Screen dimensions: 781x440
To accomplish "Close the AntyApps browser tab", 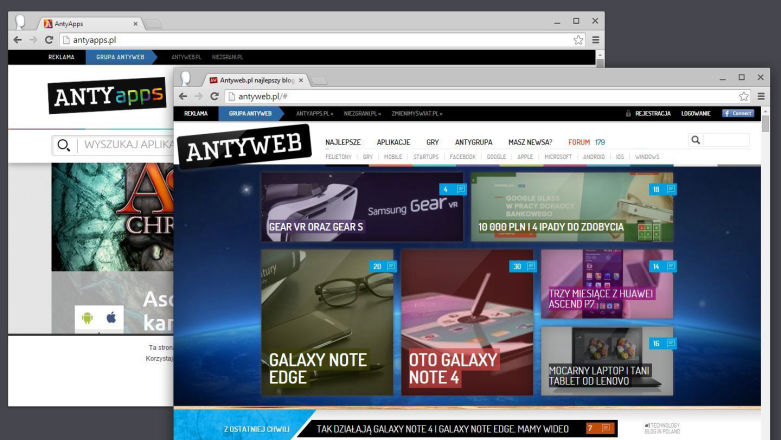I will [x=135, y=23].
